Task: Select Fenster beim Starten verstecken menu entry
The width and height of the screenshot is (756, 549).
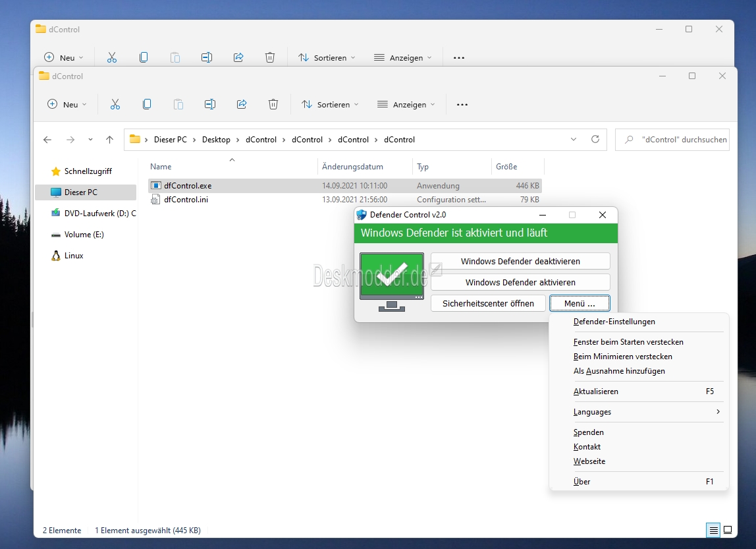Action: point(639,342)
